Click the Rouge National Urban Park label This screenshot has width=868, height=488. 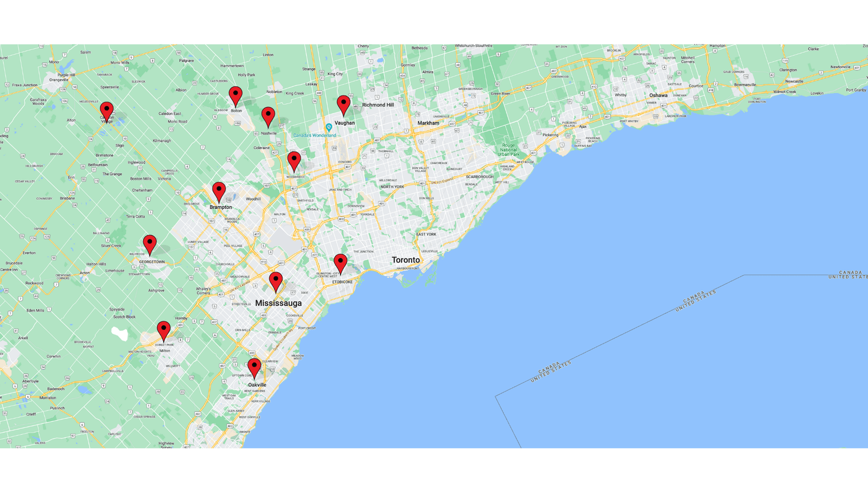508,150
